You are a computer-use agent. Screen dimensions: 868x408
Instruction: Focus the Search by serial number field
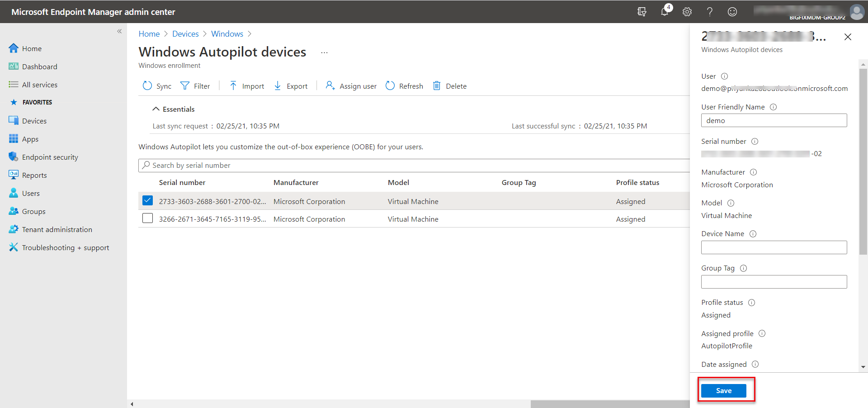[x=414, y=166]
